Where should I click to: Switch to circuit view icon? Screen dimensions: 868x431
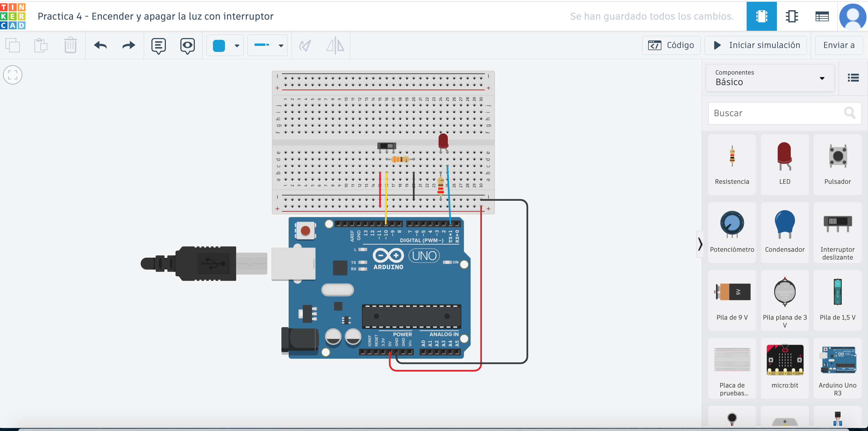point(762,16)
